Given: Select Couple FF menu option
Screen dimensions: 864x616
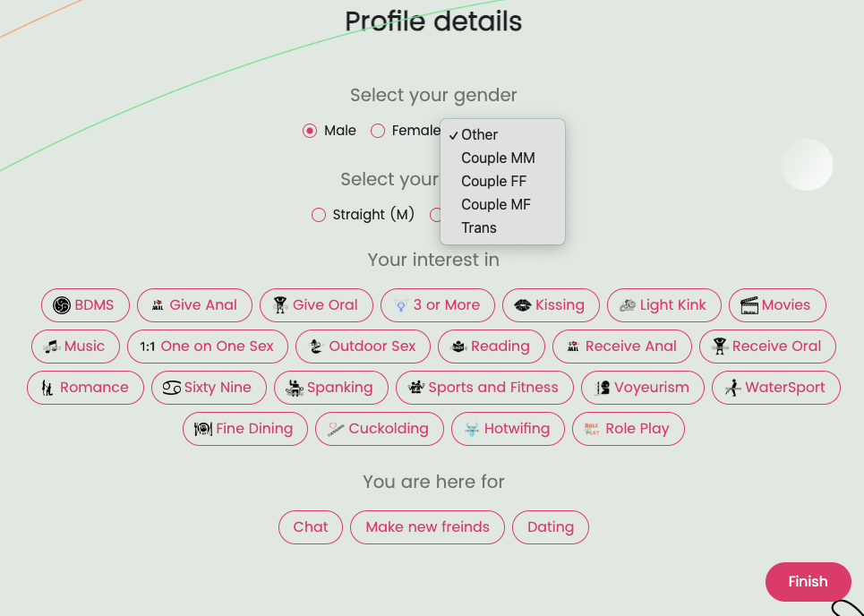Looking at the screenshot, I should tap(494, 181).
